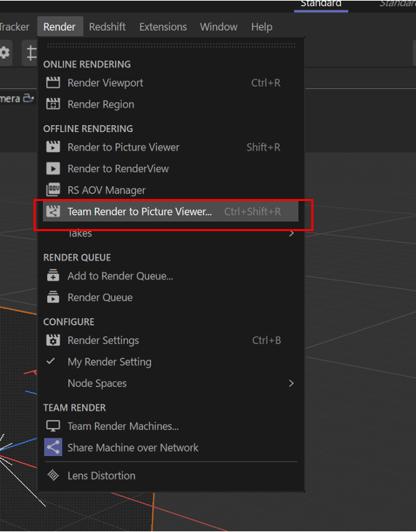
Task: Click the Render Region icon
Action: [x=53, y=104]
